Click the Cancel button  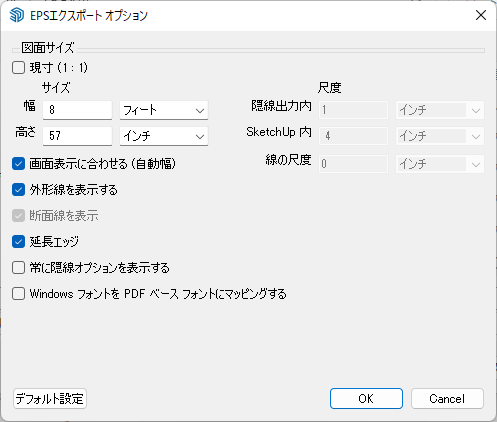coord(447,398)
